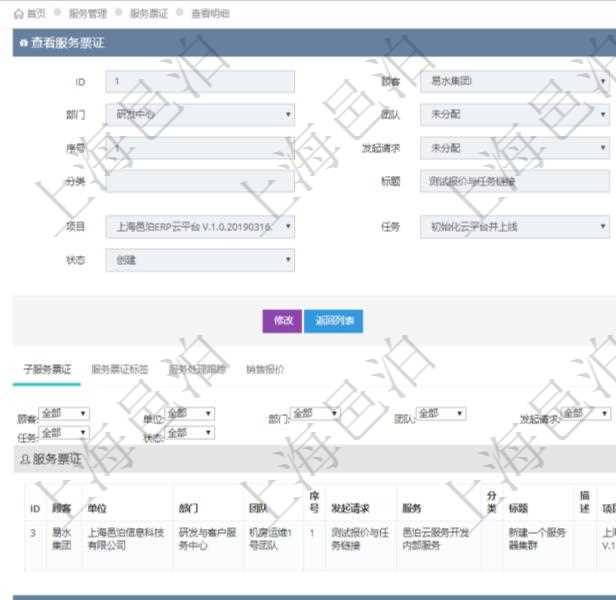Open the 发起请求 filter dropdown
Image resolution: width=616 pixels, height=600 pixels.
[x=585, y=413]
